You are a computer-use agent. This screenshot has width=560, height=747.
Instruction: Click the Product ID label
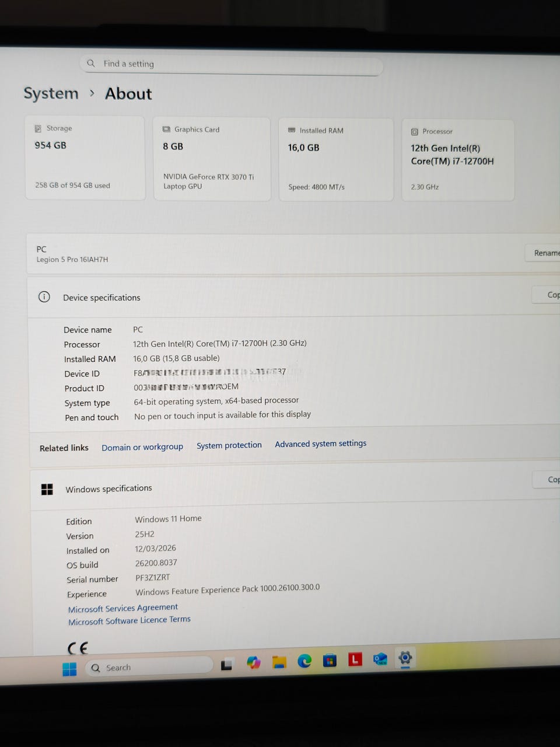[x=85, y=388]
